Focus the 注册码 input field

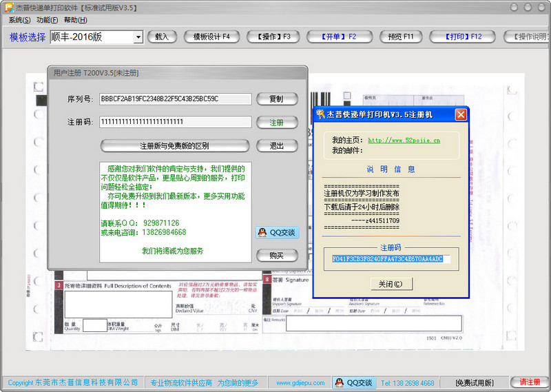point(176,122)
